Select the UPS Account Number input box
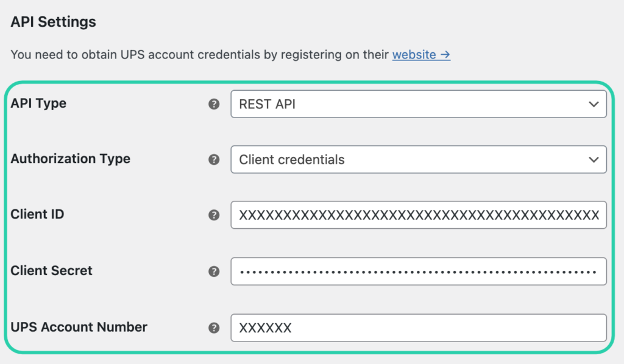This screenshot has width=624, height=364. pyautogui.click(x=418, y=328)
